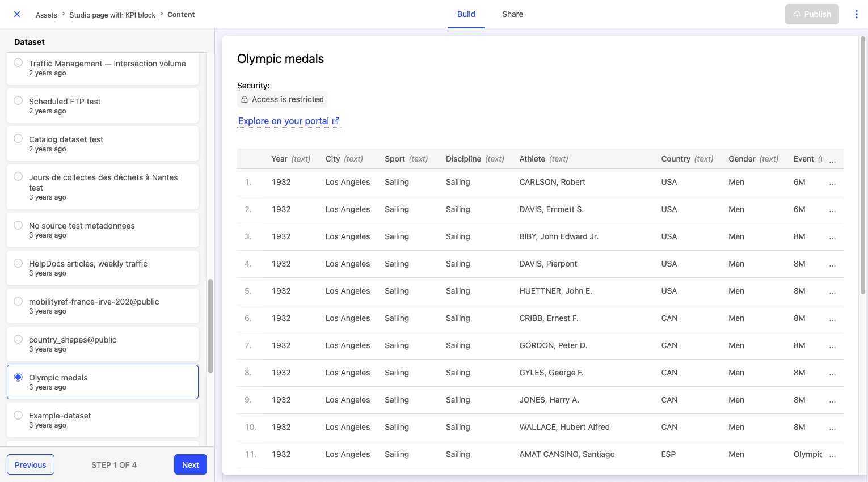868x482 pixels.
Task: Click the lock icon in Access is restricted
Action: pos(245,99)
